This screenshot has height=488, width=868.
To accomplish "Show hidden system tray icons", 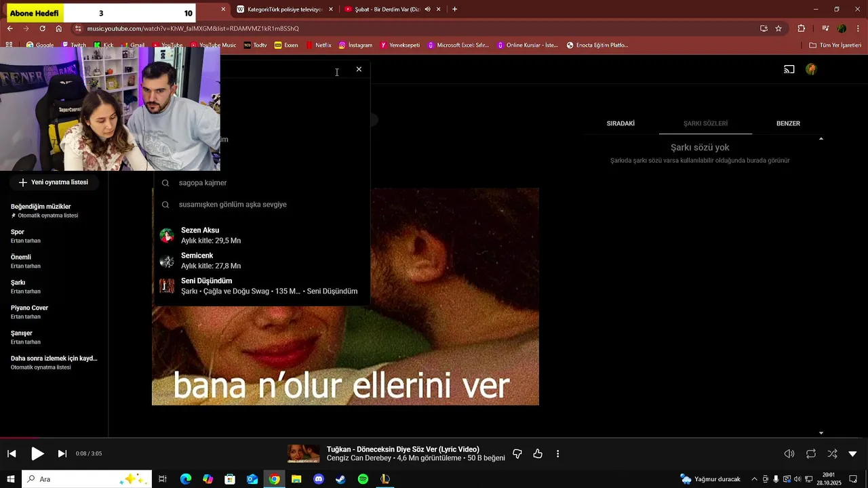I will [754, 479].
